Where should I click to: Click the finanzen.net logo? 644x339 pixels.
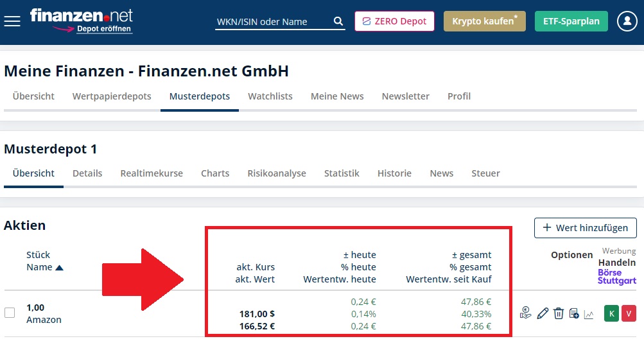(82, 15)
